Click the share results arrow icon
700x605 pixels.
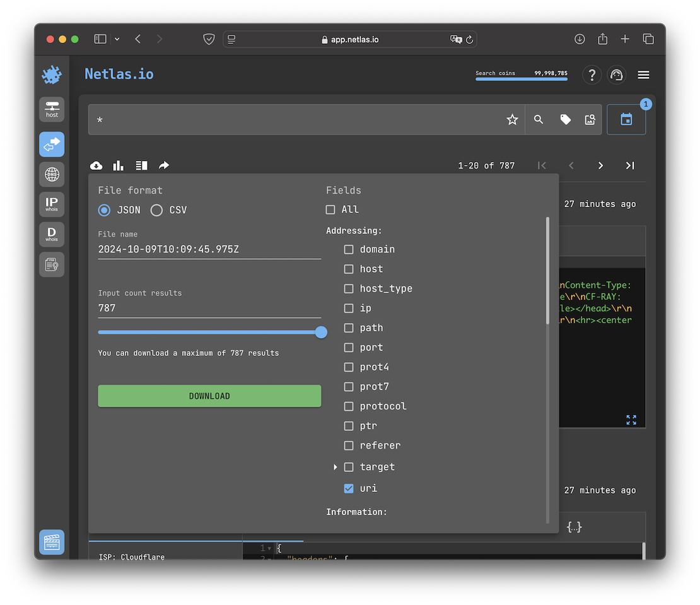pos(164,165)
